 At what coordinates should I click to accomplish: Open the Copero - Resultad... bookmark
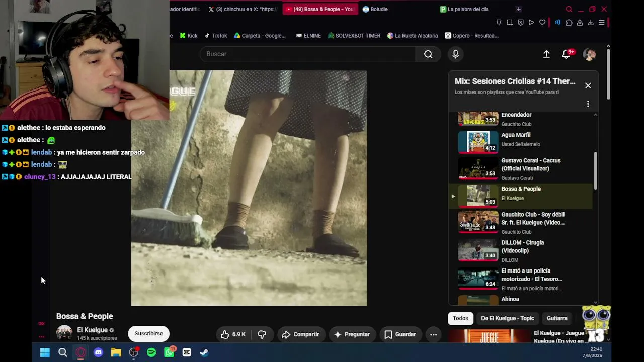(471, 36)
